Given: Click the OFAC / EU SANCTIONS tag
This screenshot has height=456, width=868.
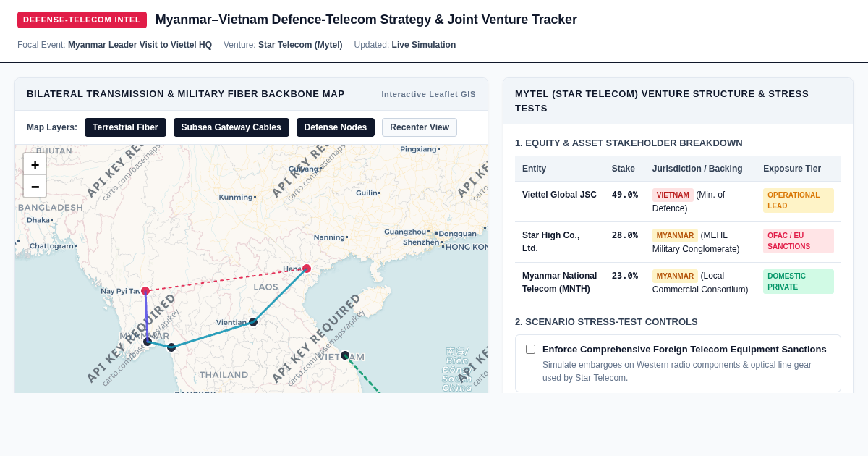Looking at the screenshot, I should [x=799, y=241].
